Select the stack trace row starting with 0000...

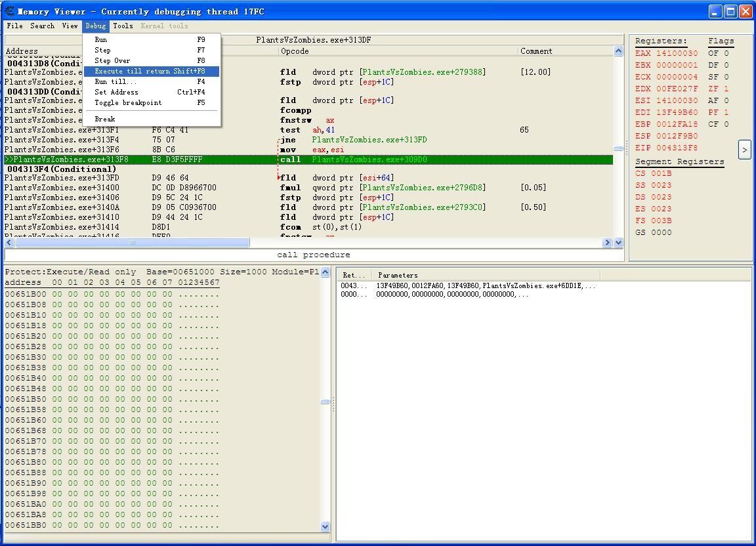click(434, 294)
